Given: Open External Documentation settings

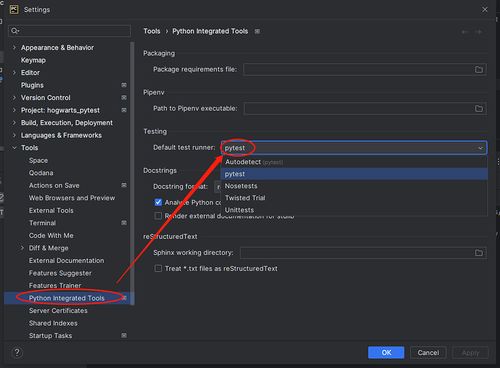Looking at the screenshot, I should pyautogui.click(x=66, y=260).
